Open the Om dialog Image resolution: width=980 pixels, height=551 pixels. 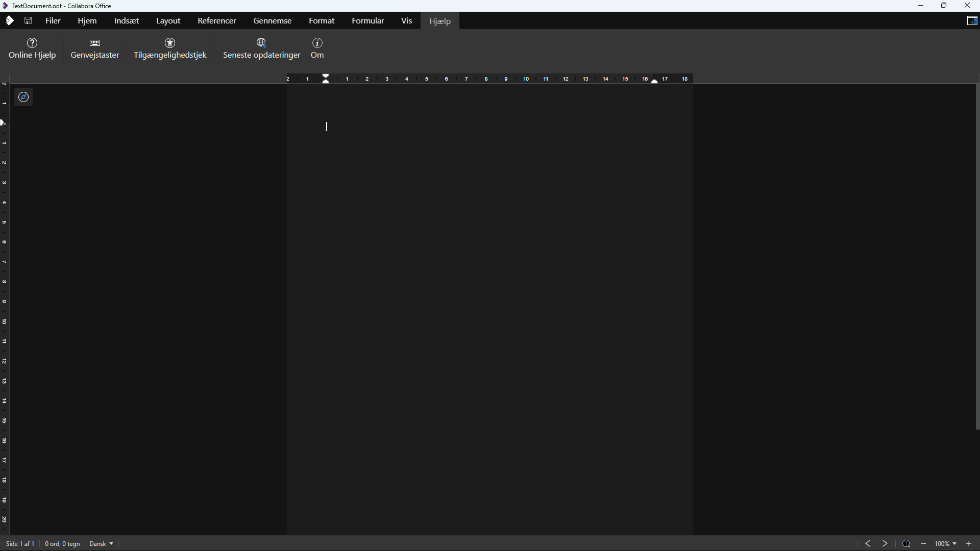click(x=317, y=47)
